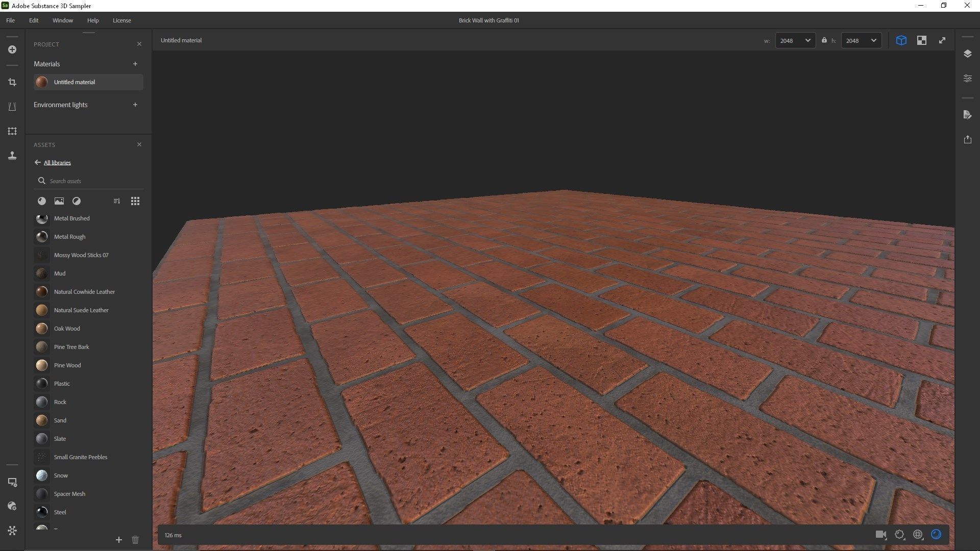Select the Perspective transform tool
The height and width of the screenshot is (551, 980).
click(12, 107)
